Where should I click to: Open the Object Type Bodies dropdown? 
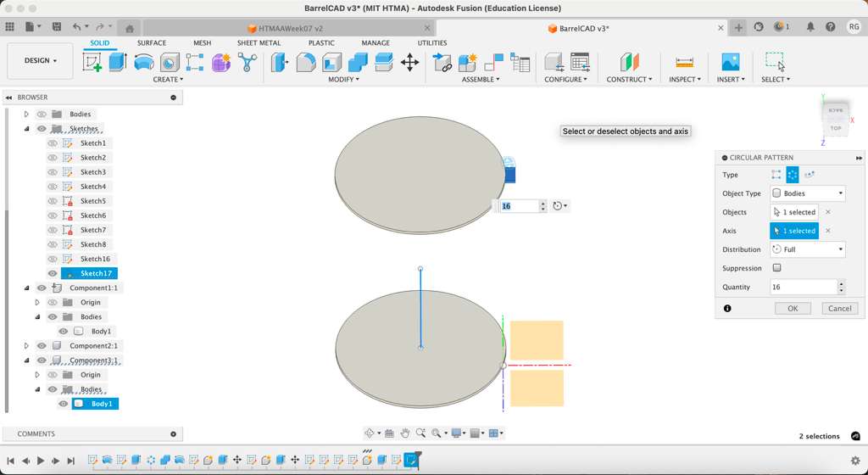808,193
